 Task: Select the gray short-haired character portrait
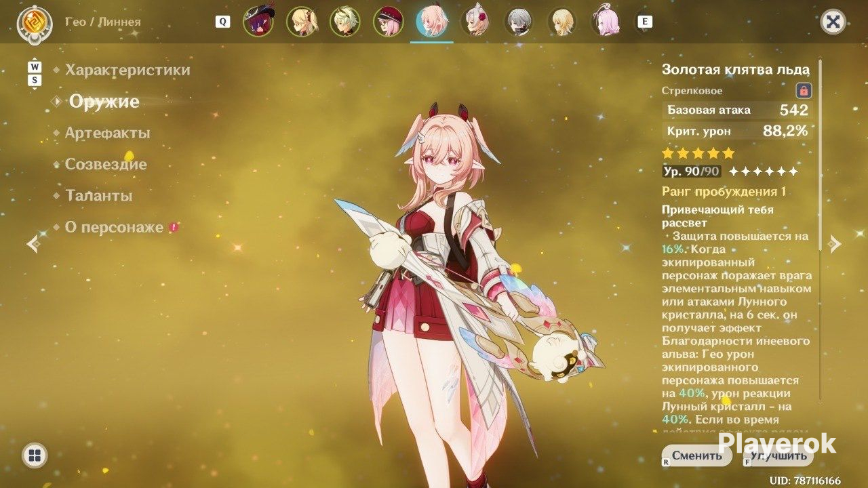pyautogui.click(x=519, y=22)
